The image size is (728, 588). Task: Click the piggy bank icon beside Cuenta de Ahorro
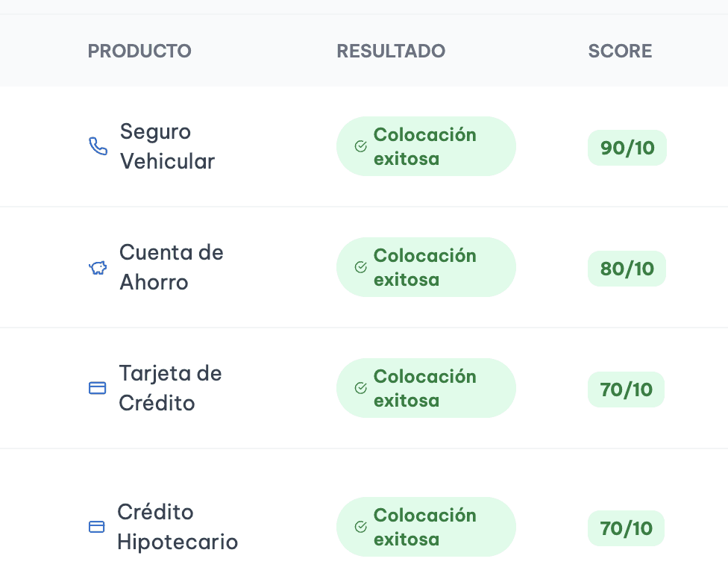[x=98, y=268]
